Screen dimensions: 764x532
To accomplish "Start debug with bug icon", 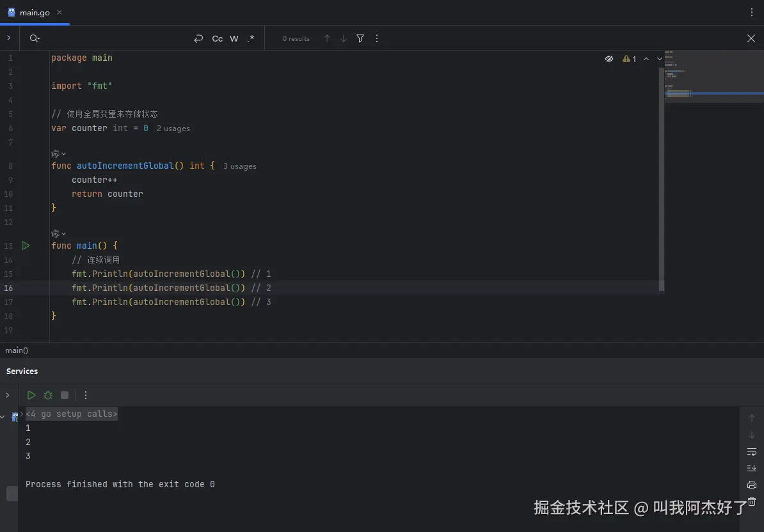I will tap(48, 395).
